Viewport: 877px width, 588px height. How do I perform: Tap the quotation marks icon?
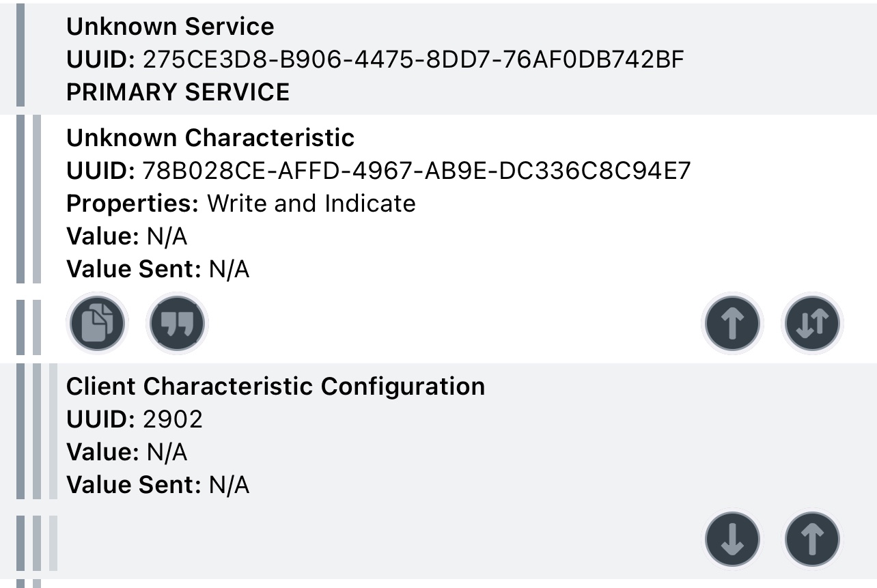[x=177, y=323]
